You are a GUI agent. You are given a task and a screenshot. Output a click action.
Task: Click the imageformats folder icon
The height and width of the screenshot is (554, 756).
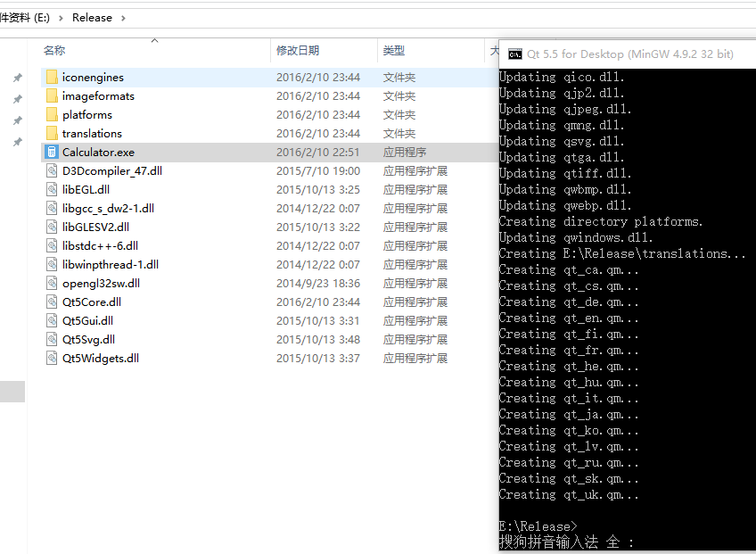pos(52,96)
